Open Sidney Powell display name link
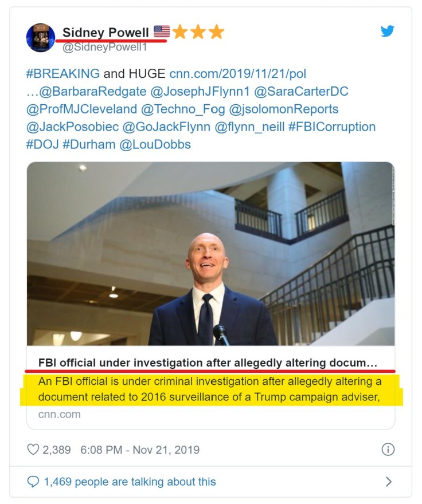The width and height of the screenshot is (422, 504). [106, 31]
